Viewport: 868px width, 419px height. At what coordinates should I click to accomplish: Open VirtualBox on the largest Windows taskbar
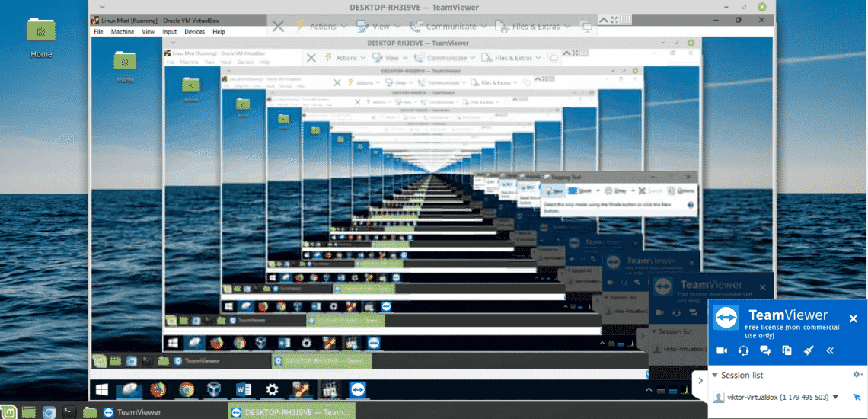(215, 389)
